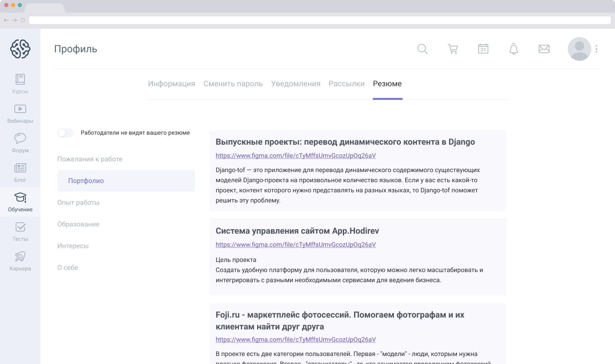
Task: Open Курсы section icon
Action: [x=20, y=79]
